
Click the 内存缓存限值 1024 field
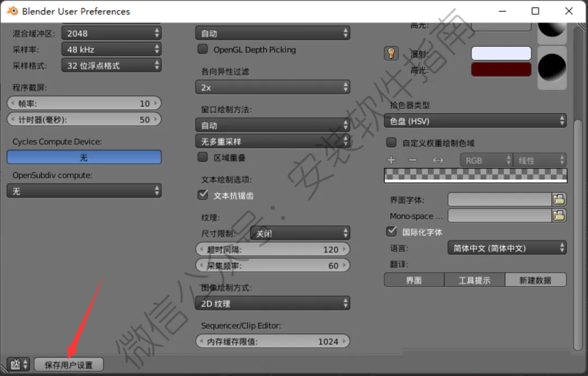(x=273, y=341)
